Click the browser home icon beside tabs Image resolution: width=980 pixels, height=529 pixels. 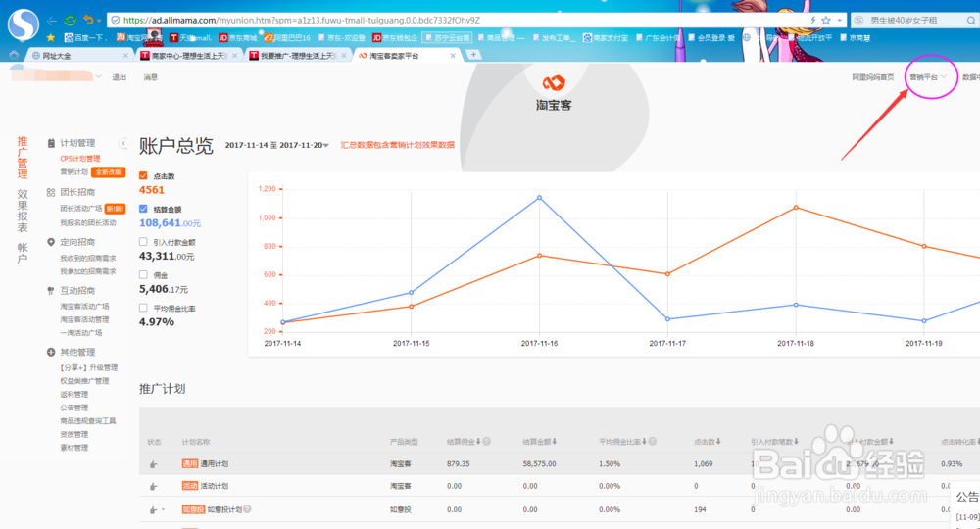14,55
